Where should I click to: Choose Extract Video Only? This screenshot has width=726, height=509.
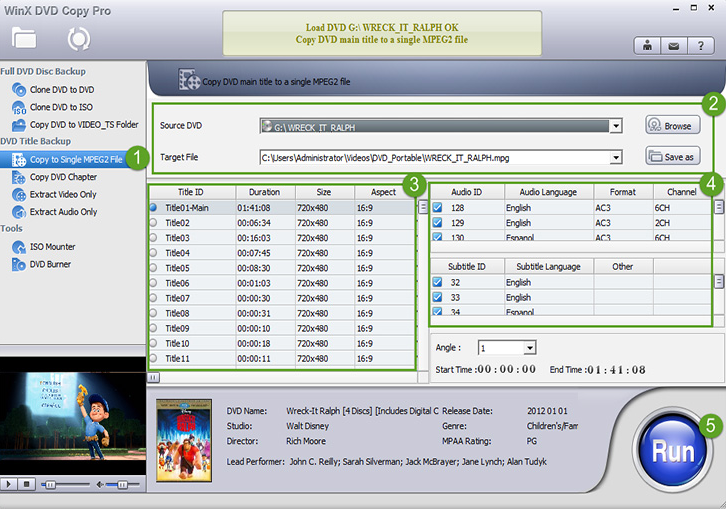tap(63, 195)
